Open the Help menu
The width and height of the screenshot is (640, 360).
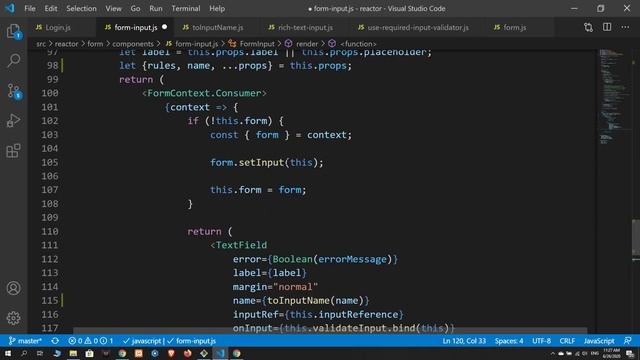point(217,8)
